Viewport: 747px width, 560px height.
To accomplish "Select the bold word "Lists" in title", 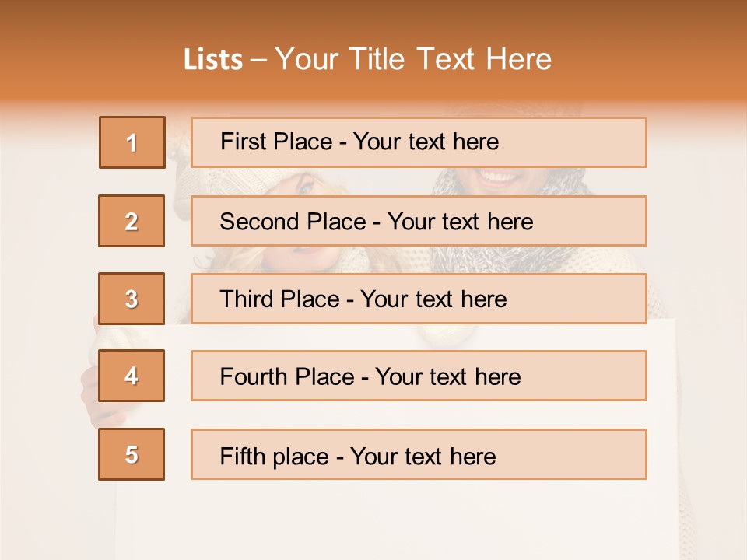I will [x=212, y=60].
